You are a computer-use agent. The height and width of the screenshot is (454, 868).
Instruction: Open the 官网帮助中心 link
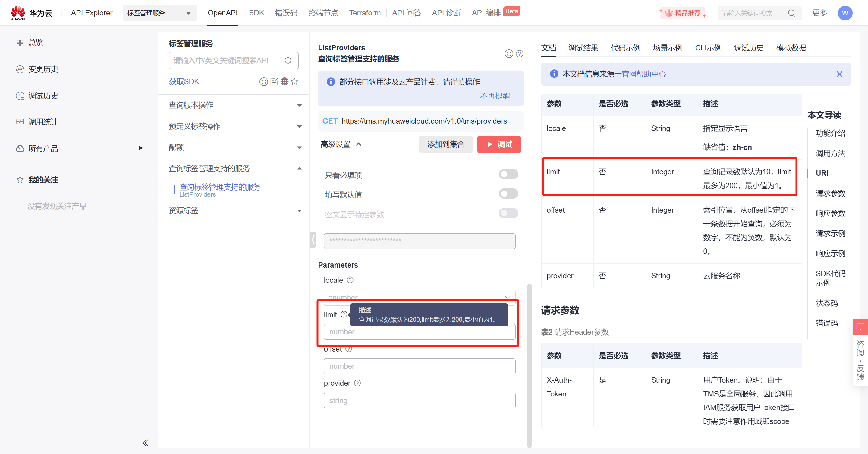[643, 74]
